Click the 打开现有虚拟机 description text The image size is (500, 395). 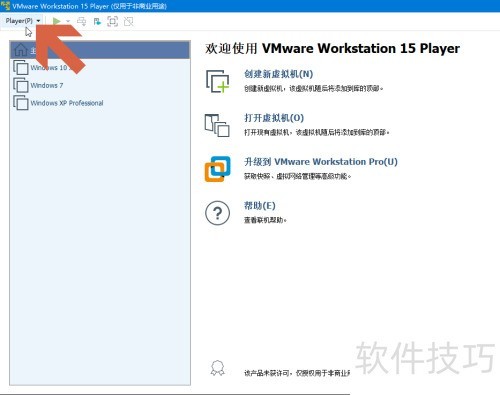[317, 132]
